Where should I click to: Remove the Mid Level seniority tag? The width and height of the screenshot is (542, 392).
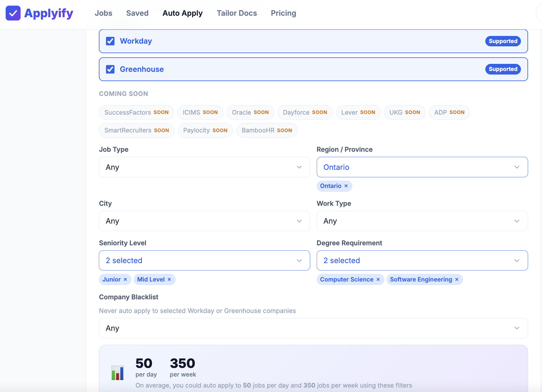click(169, 279)
